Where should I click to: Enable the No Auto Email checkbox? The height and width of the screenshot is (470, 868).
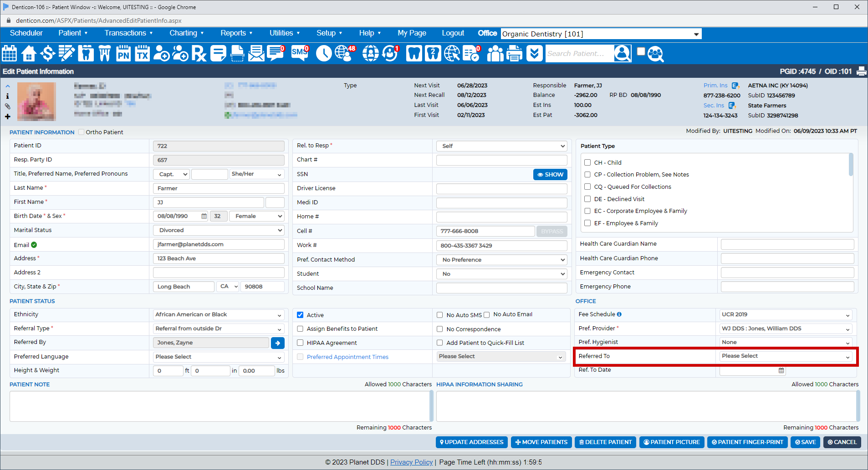coord(486,315)
